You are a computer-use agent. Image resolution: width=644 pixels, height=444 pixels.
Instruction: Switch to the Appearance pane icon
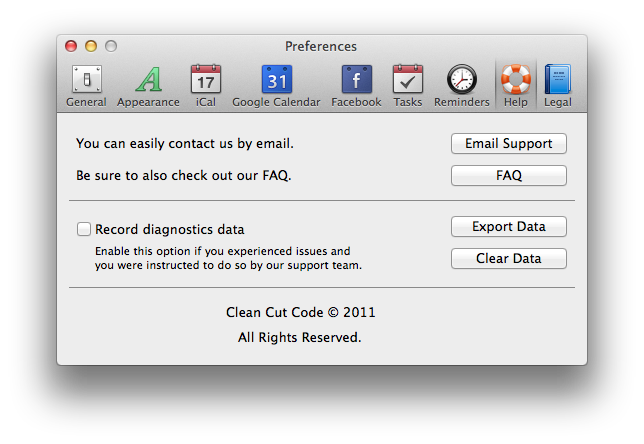[x=148, y=79]
